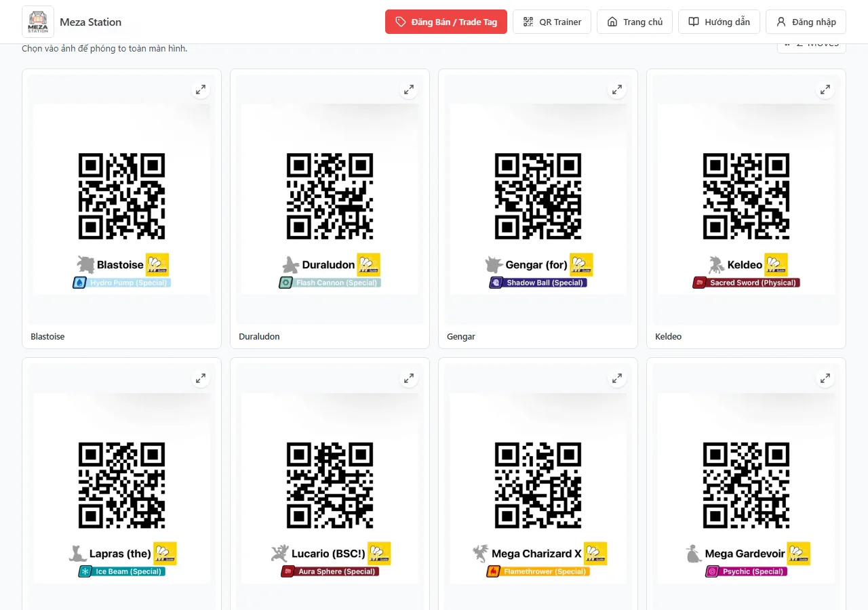Open Đăng Bán / Trade Tag
This screenshot has width=868, height=610.
coord(446,22)
